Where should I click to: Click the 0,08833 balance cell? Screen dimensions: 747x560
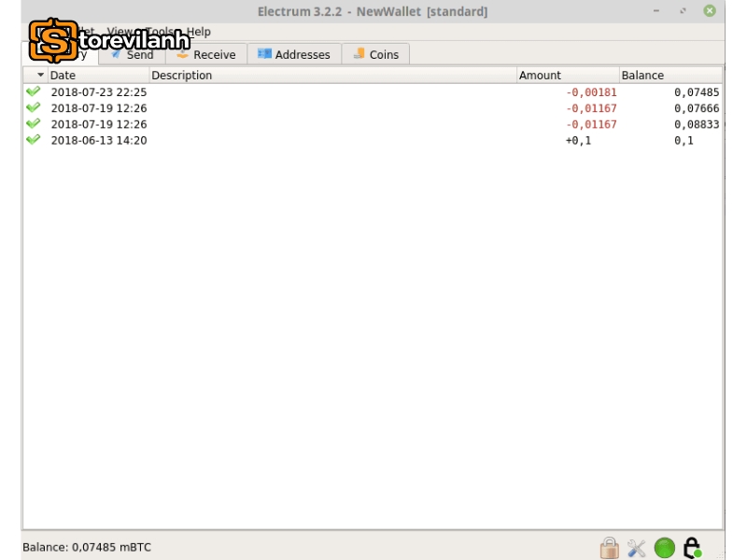click(x=696, y=124)
